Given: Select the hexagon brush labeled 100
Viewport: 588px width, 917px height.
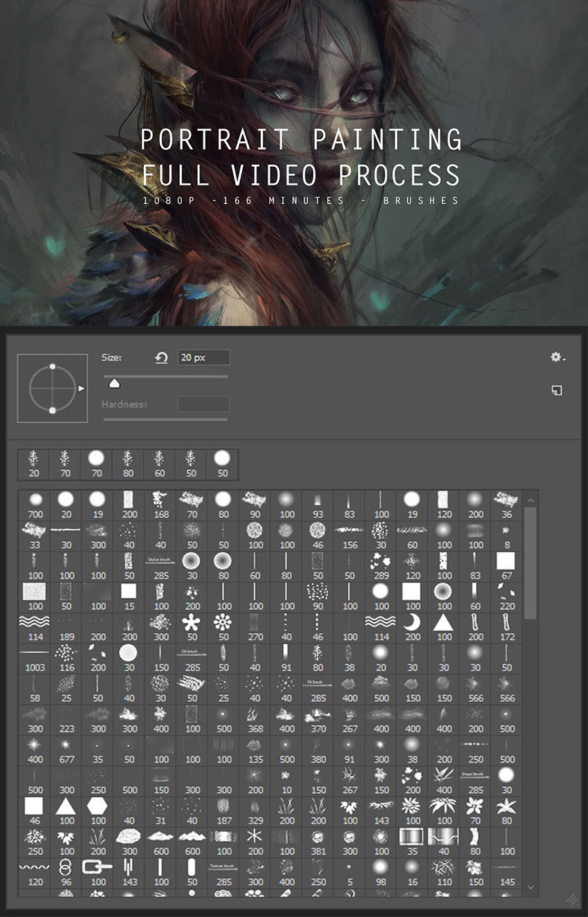Looking at the screenshot, I should pos(98,812).
